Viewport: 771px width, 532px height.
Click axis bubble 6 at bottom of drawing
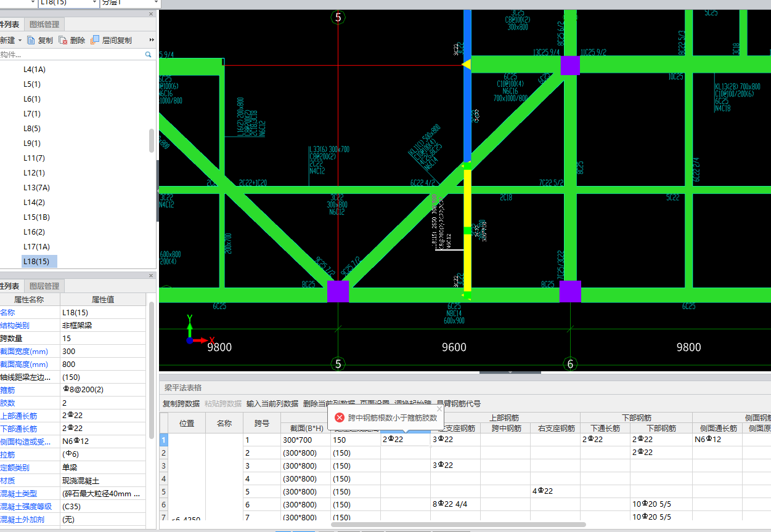(x=570, y=365)
